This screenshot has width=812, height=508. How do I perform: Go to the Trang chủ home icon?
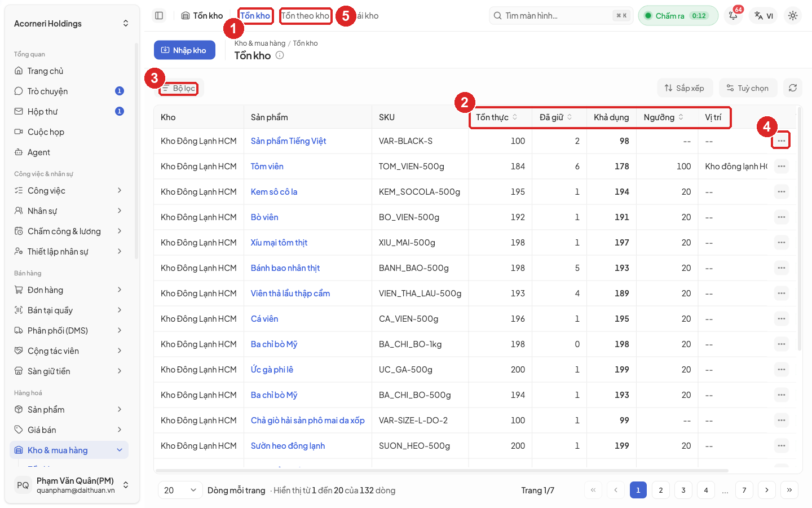[19, 71]
